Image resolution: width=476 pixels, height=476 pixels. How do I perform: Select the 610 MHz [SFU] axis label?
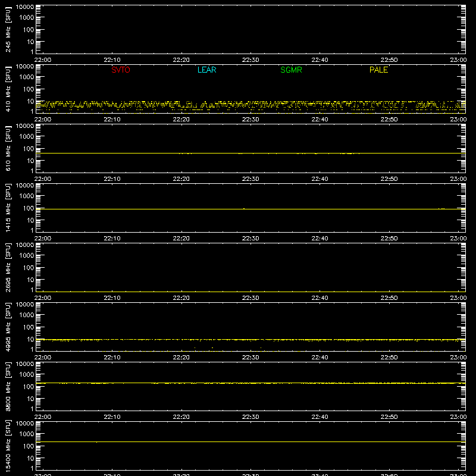click(8, 148)
